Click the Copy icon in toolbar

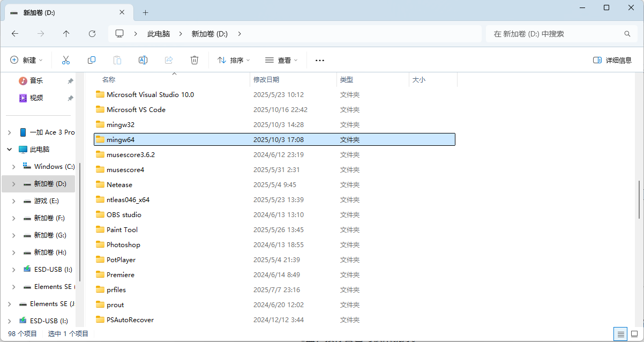92,60
